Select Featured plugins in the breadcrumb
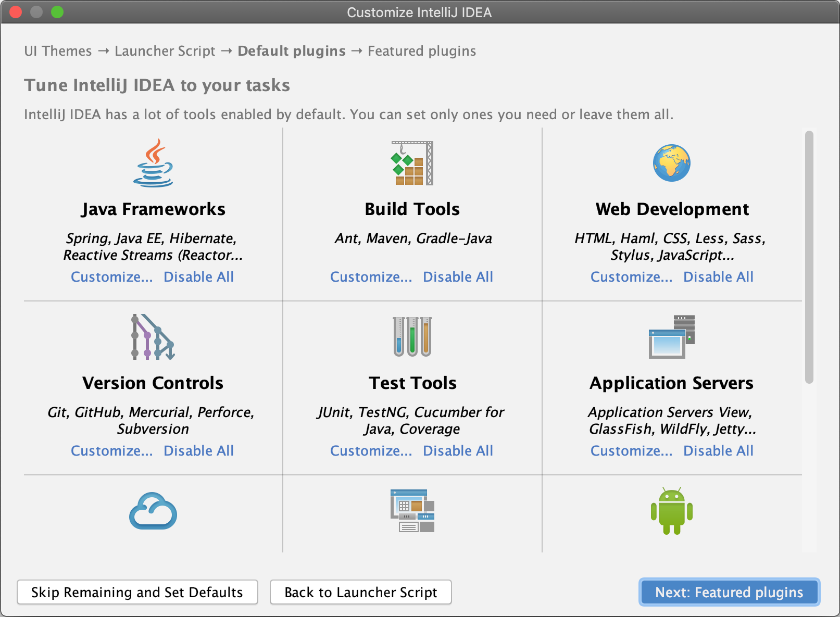This screenshot has width=840, height=617. (421, 51)
